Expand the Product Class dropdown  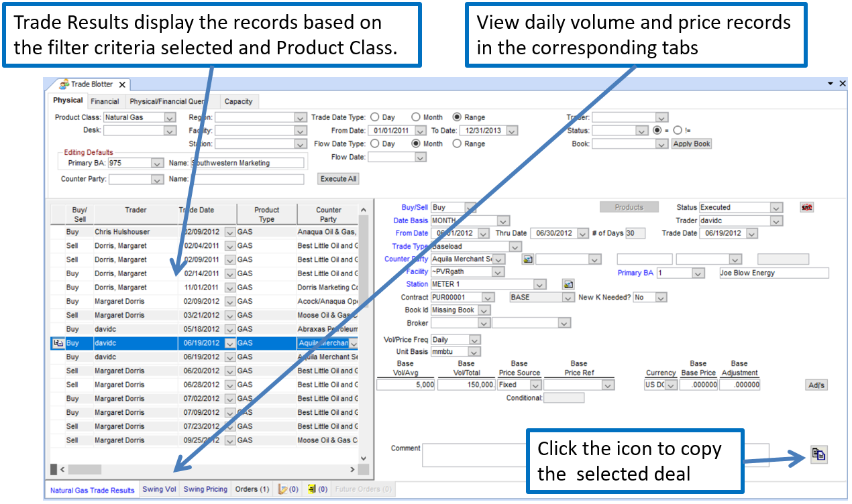(168, 117)
